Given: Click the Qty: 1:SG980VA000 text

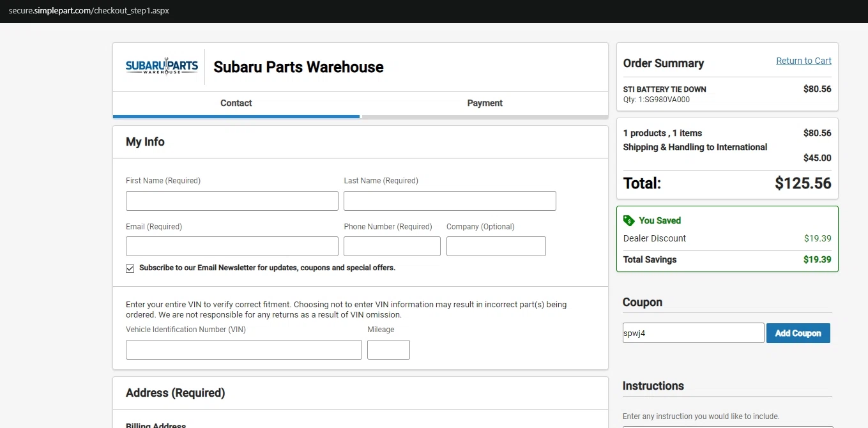Looking at the screenshot, I should pos(656,100).
